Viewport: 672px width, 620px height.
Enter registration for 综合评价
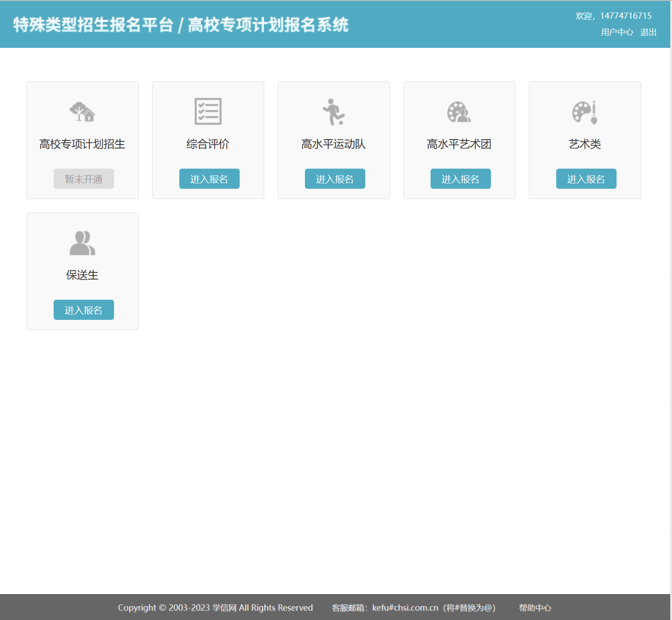(x=209, y=179)
